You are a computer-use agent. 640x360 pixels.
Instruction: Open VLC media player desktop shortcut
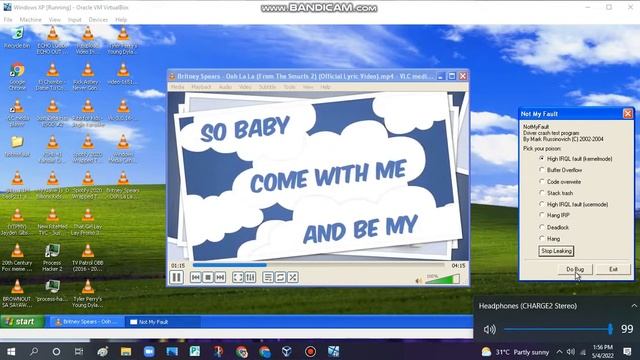point(17,113)
